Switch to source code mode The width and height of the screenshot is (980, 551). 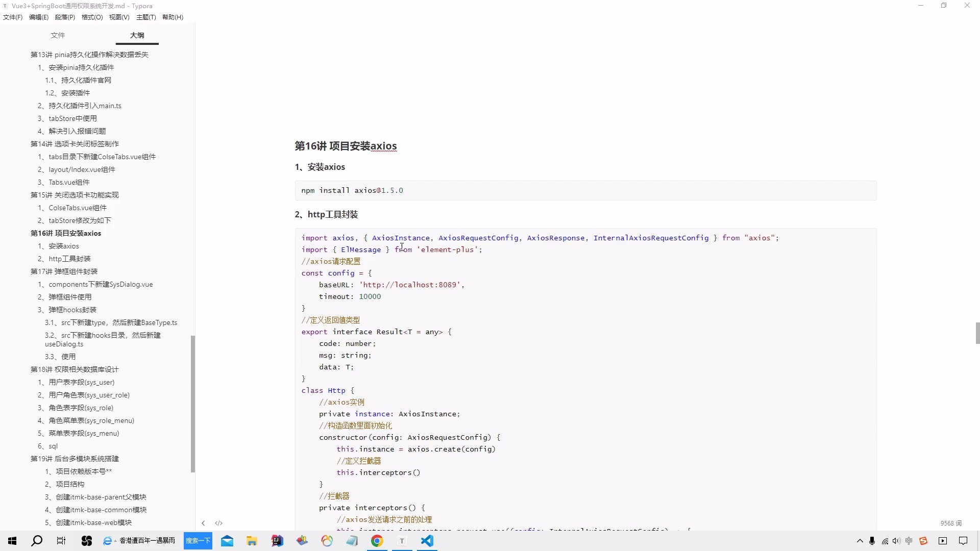click(x=218, y=523)
